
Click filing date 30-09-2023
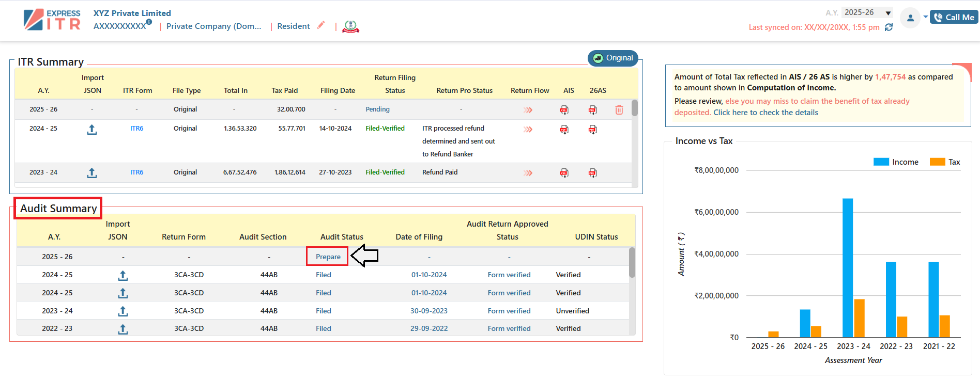pyautogui.click(x=429, y=311)
